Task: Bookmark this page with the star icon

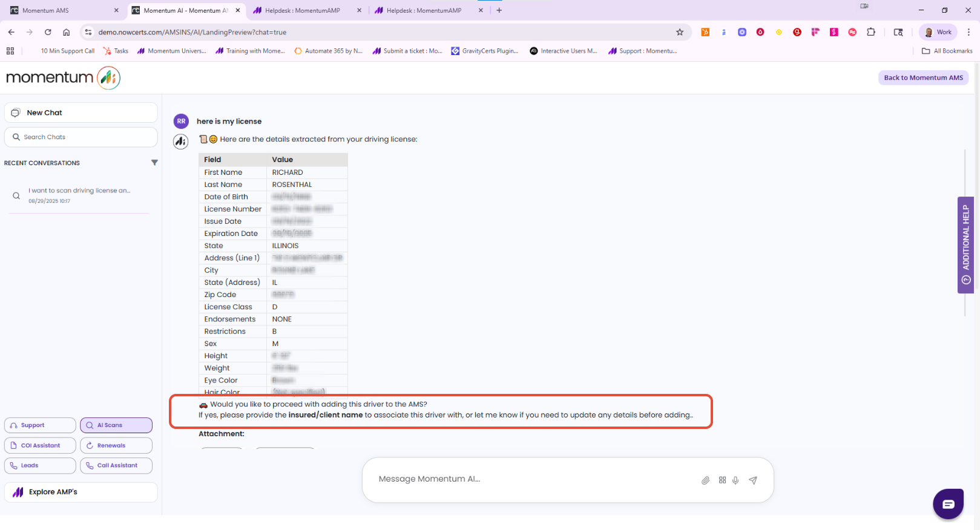Action: pyautogui.click(x=680, y=32)
